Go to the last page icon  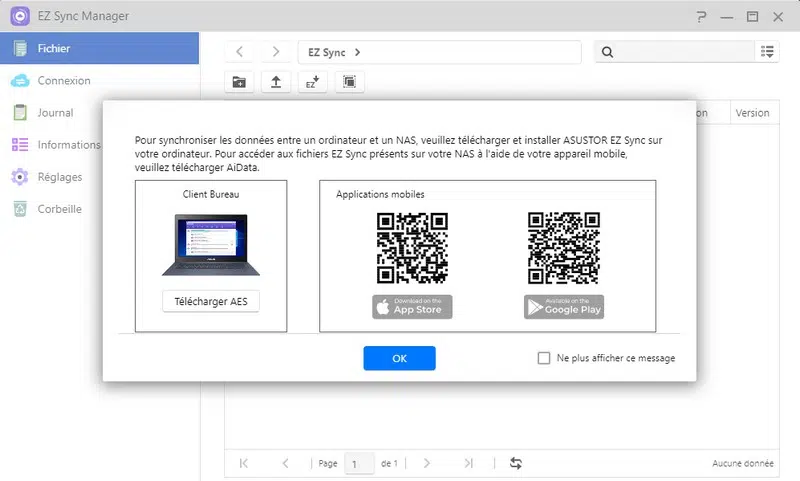click(469, 463)
